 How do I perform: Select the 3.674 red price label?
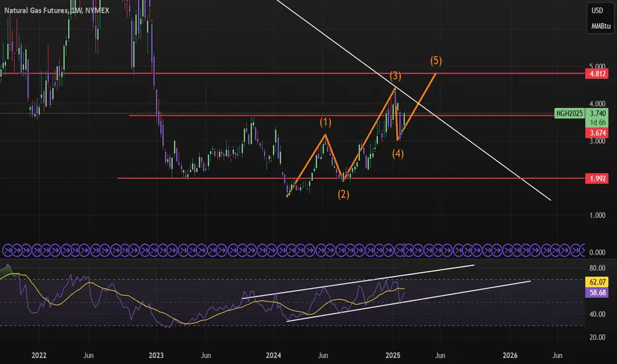597,133
